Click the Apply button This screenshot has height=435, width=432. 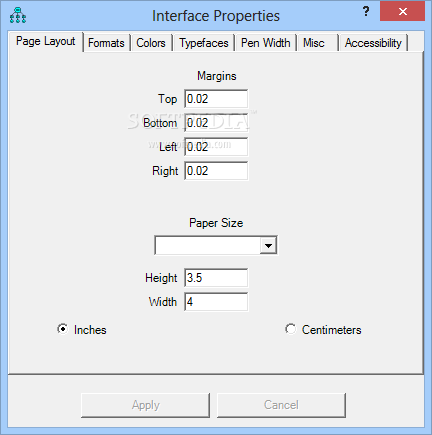145,405
